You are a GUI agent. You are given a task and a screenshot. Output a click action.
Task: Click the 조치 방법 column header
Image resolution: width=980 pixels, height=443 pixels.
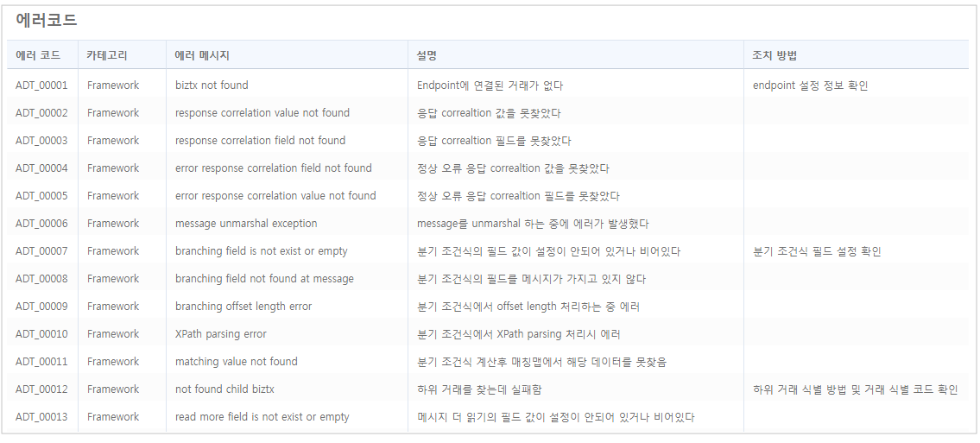click(x=775, y=55)
